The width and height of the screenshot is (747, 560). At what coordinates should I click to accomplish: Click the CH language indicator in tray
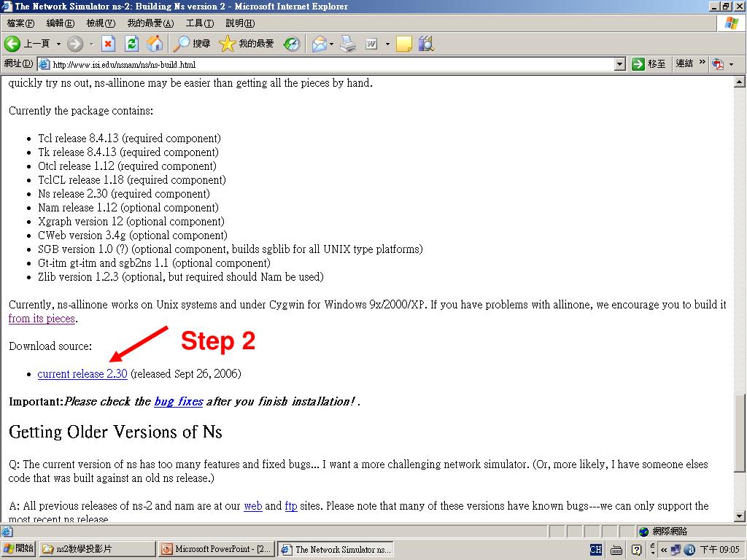point(595,550)
